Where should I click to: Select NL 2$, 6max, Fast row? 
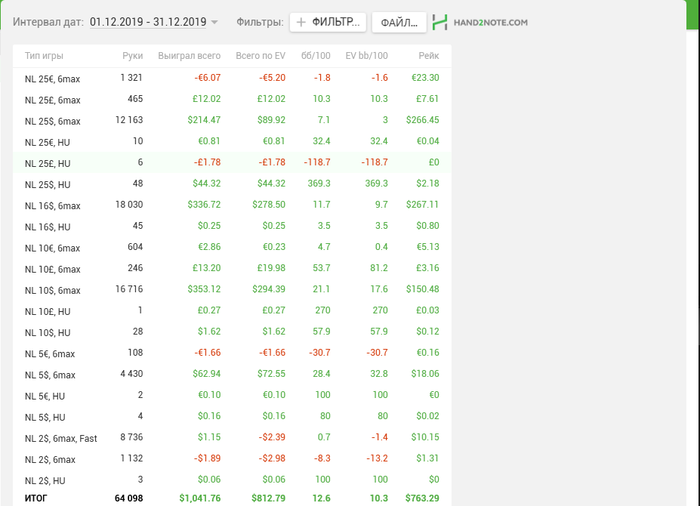coord(232,438)
